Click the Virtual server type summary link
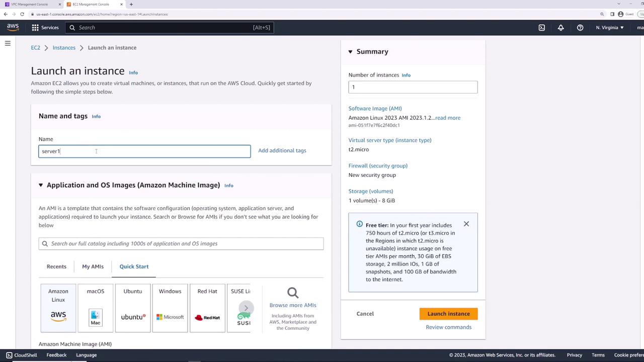Viewport: 644px width, 362px height. pyautogui.click(x=390, y=140)
